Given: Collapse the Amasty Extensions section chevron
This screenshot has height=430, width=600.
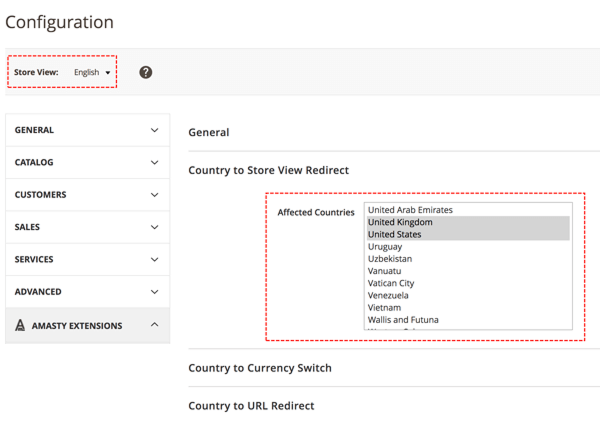Looking at the screenshot, I should 154,325.
